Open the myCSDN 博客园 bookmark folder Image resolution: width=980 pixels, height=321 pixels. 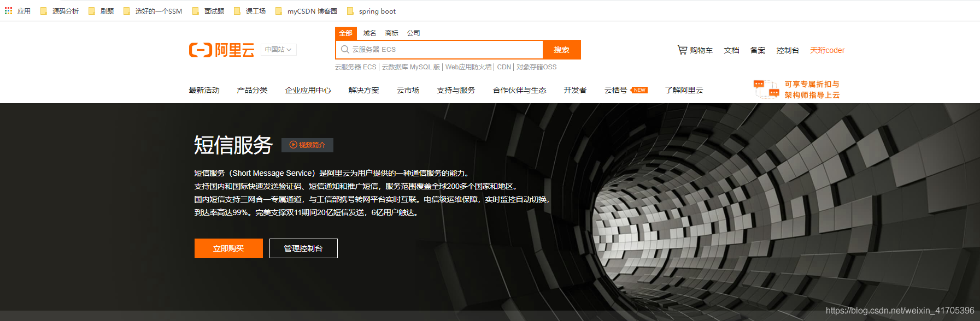306,11
